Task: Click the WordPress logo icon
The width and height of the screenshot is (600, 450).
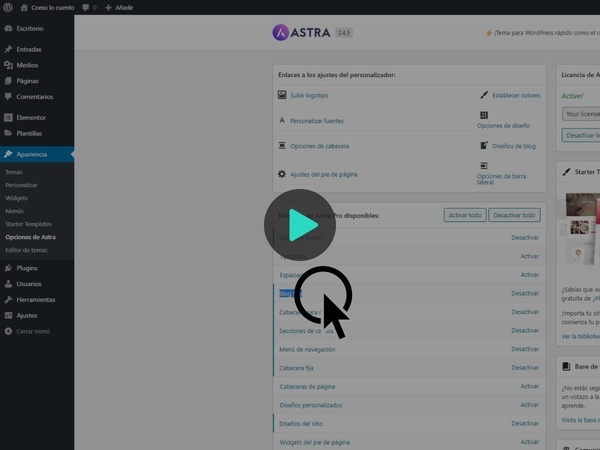Action: (8, 7)
